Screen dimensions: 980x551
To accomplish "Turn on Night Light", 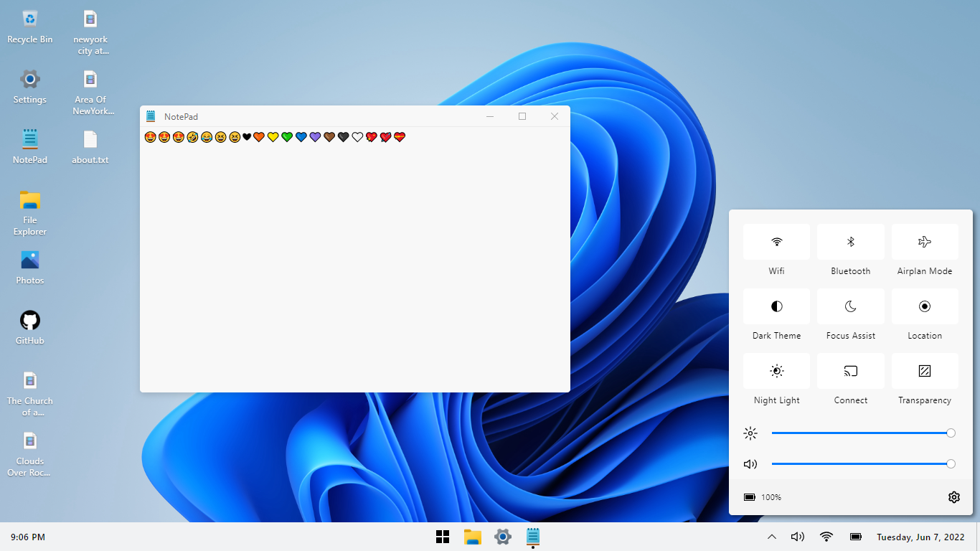I will (x=776, y=371).
